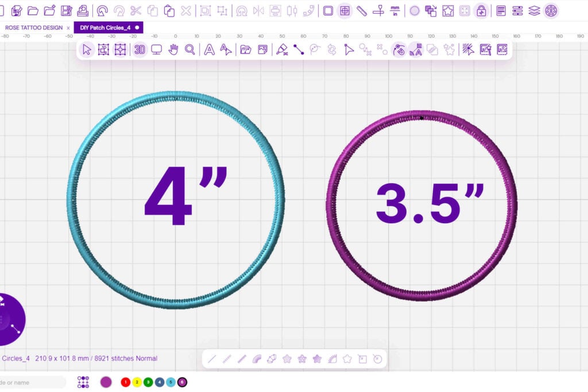Image resolution: width=588 pixels, height=392 pixels.
Task: Toggle the 3D view mode
Action: coord(140,50)
